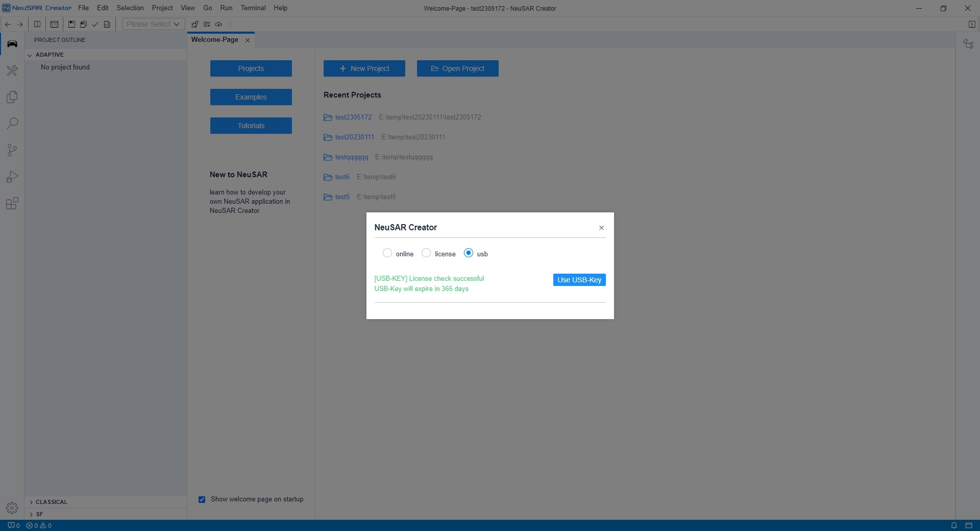This screenshot has height=531, width=980.
Task: Open the Source Control branch icon
Action: (12, 150)
